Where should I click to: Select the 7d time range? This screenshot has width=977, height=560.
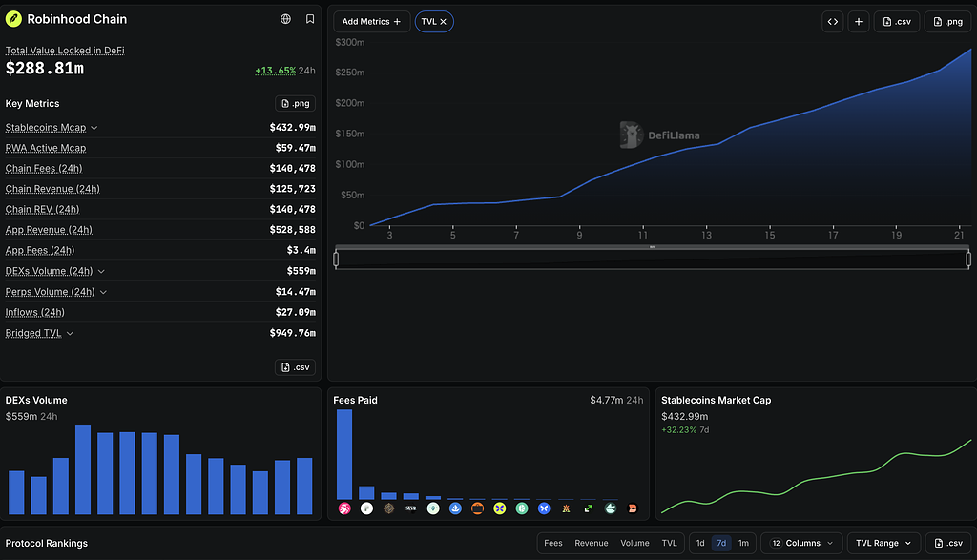tap(721, 543)
